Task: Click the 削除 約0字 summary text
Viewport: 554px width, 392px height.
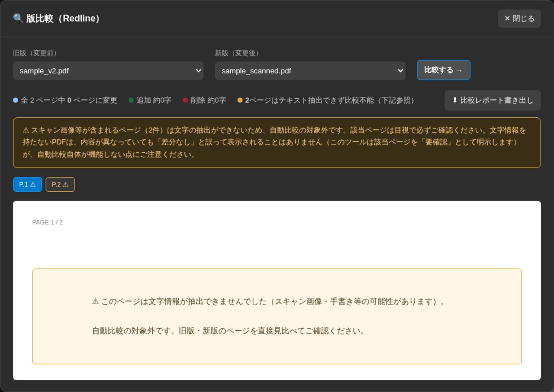Action: click(208, 100)
